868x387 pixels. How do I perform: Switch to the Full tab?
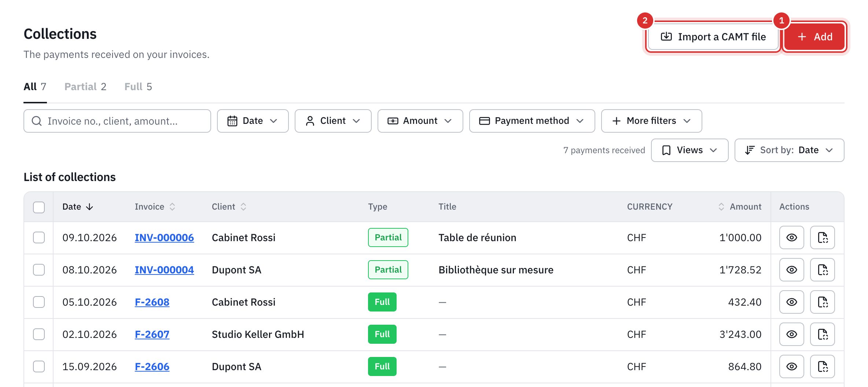pyautogui.click(x=138, y=87)
